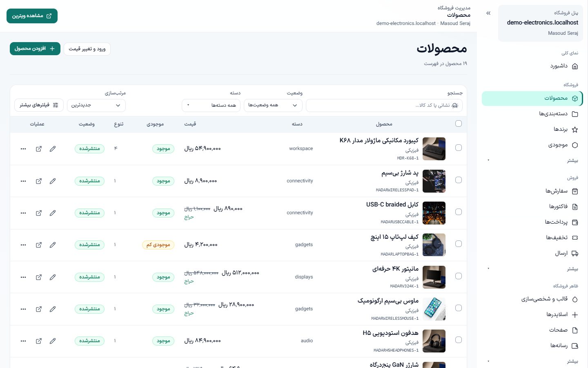The image size is (588, 368).
Task: Open more actions for مانیتور ۴K row
Action: coord(23,277)
